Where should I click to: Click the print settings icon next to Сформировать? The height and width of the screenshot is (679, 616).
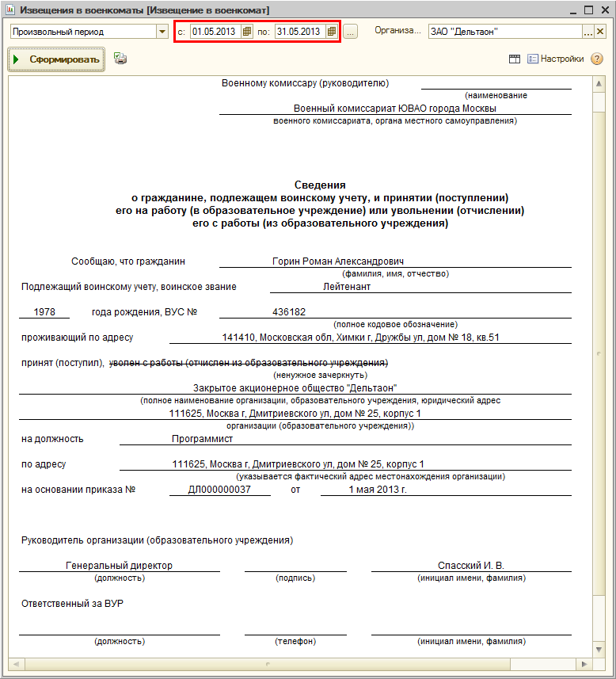120,59
